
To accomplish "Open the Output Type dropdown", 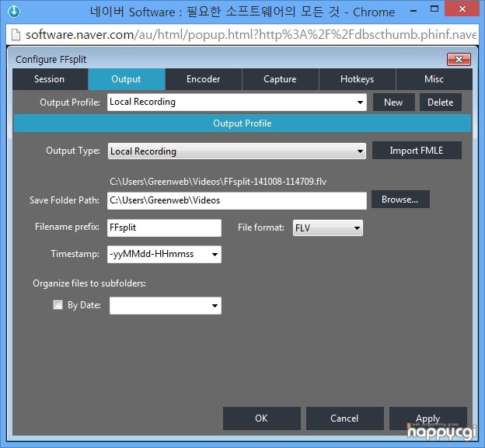I will coord(237,151).
